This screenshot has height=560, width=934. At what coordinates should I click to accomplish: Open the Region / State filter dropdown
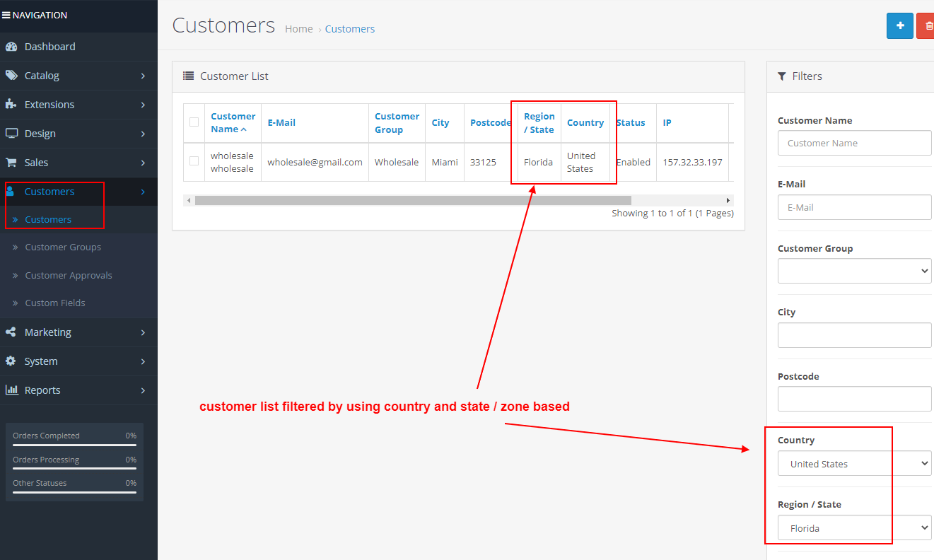[x=854, y=528]
